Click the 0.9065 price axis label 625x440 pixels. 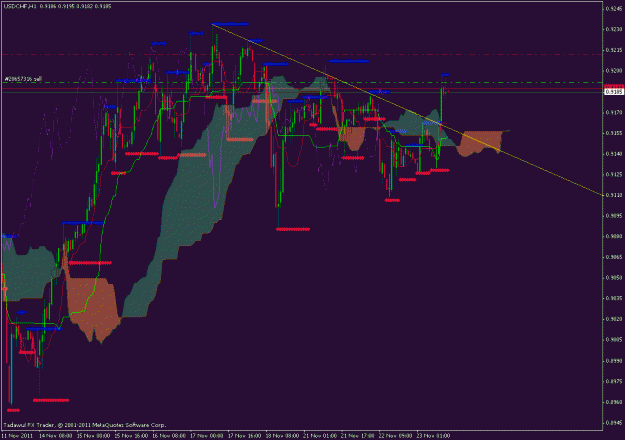(x=614, y=257)
